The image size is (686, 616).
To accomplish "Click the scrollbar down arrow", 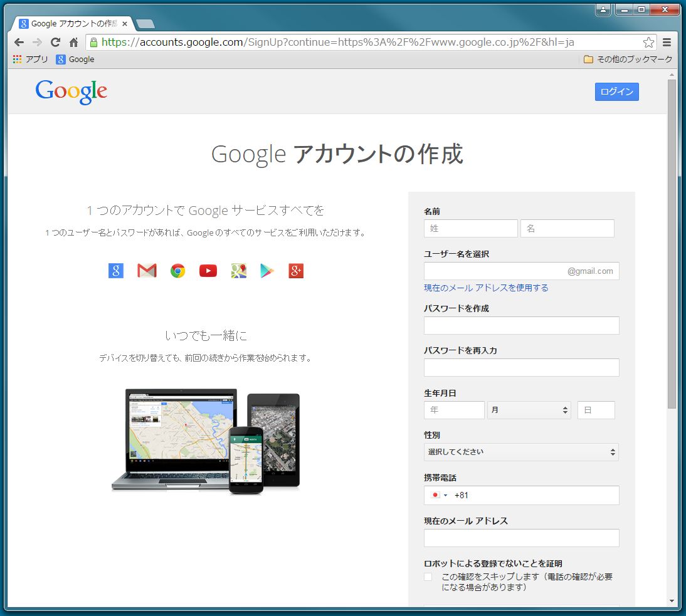I will point(672,601).
